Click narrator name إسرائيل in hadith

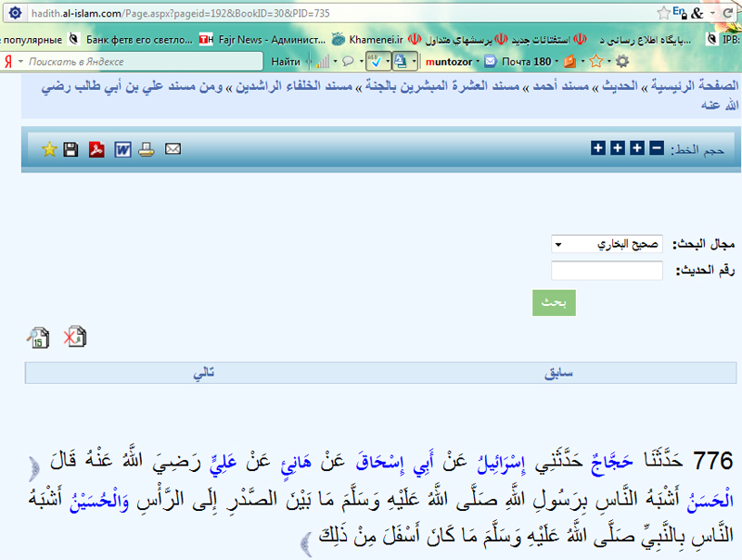[501, 463]
